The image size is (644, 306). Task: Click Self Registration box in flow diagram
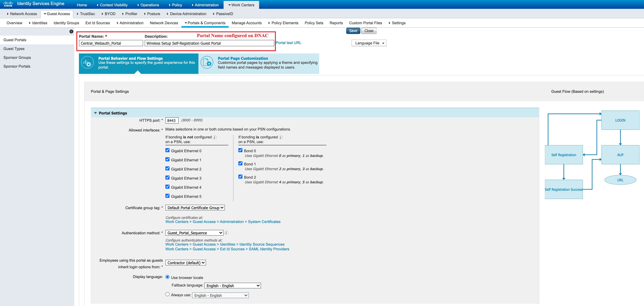coord(564,155)
